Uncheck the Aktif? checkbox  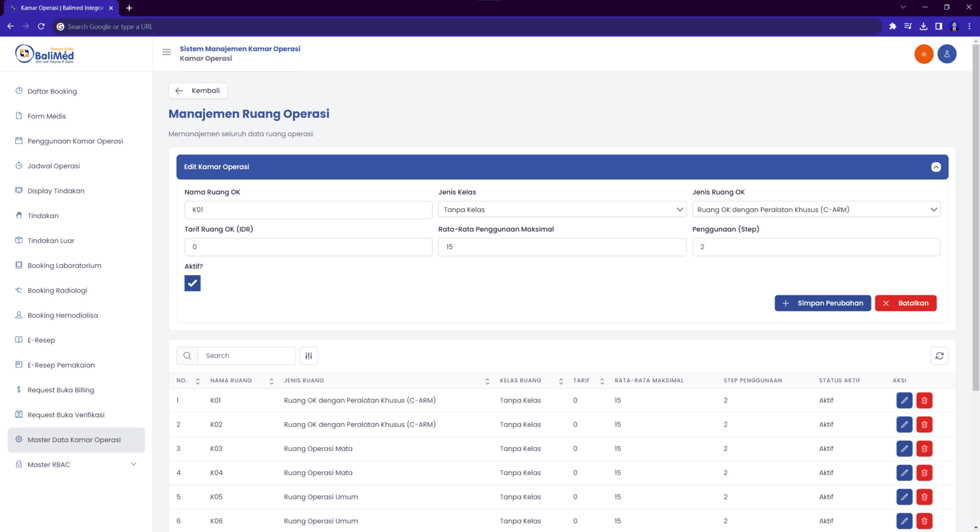[x=192, y=283]
